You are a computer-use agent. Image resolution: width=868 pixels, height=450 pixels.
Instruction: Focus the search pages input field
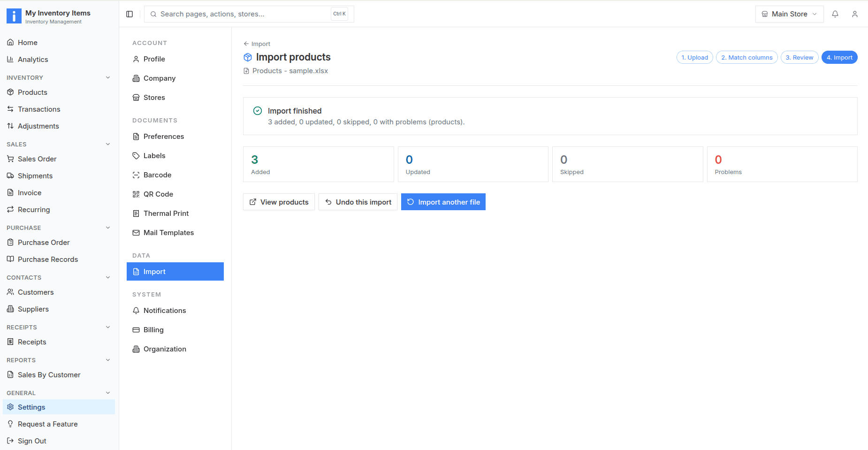coord(249,14)
